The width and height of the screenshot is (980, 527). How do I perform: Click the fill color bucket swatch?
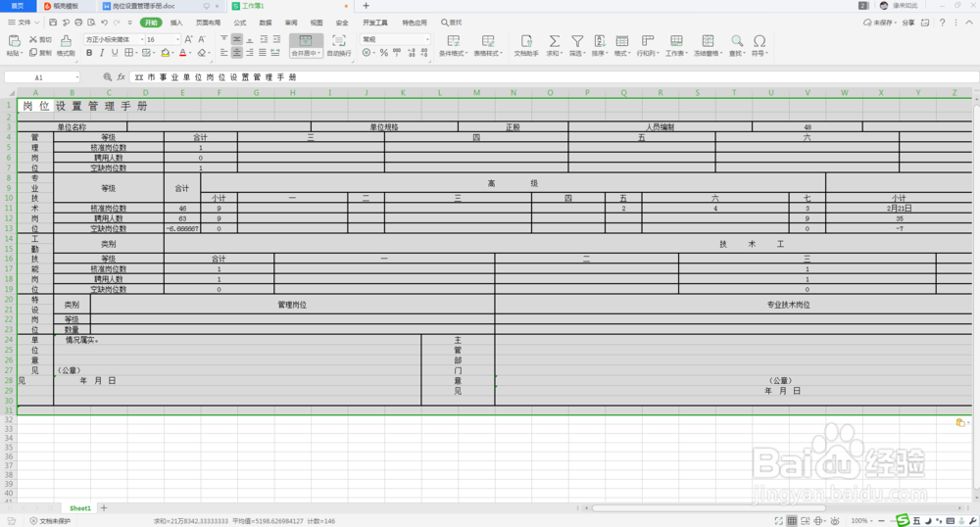click(x=165, y=53)
